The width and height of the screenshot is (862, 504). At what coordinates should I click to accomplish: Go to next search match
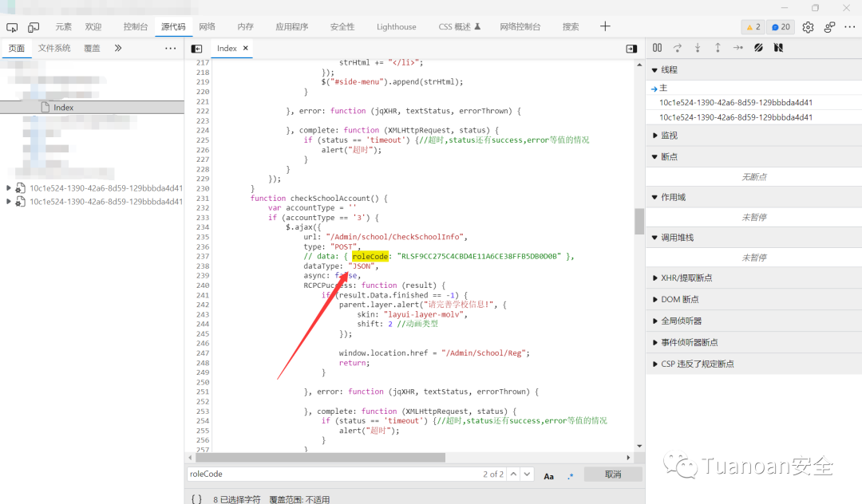coord(527,474)
